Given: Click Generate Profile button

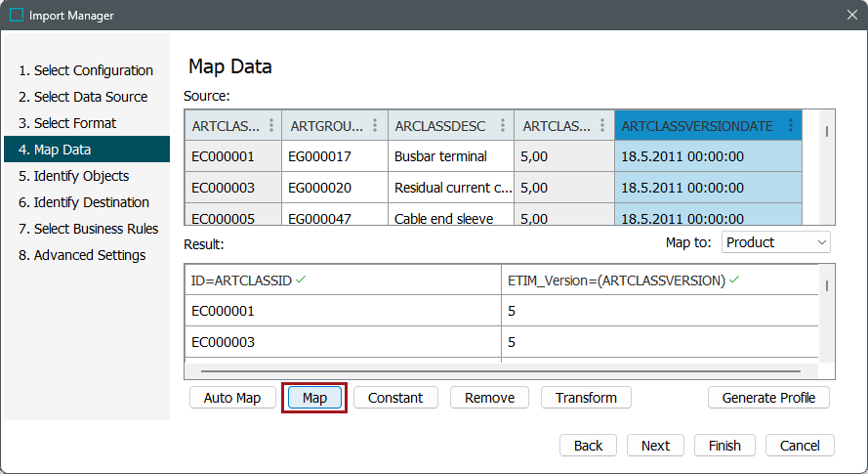Looking at the screenshot, I should pyautogui.click(x=768, y=398).
